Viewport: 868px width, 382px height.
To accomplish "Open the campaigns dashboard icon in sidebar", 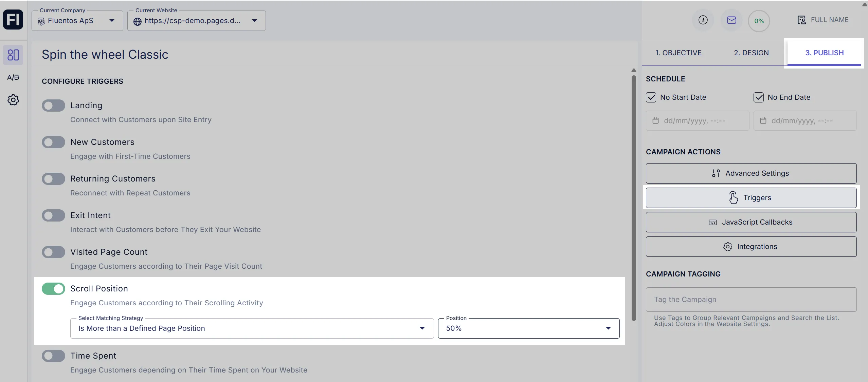I will (13, 54).
